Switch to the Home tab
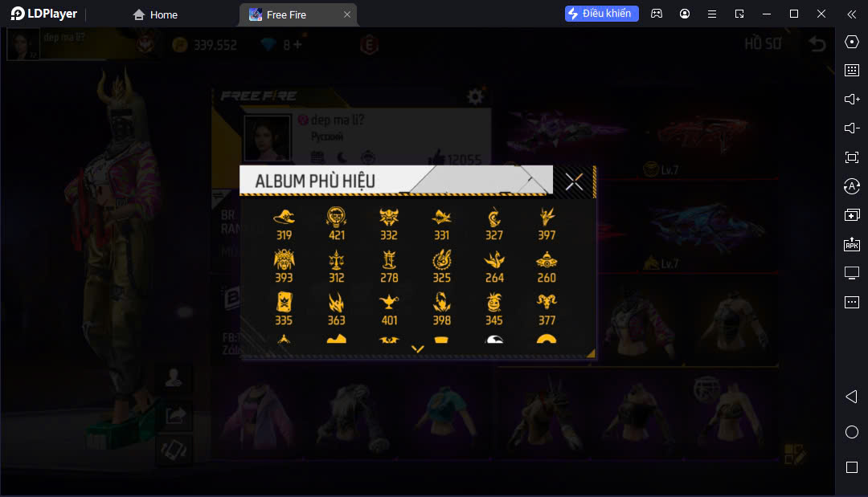 click(156, 15)
